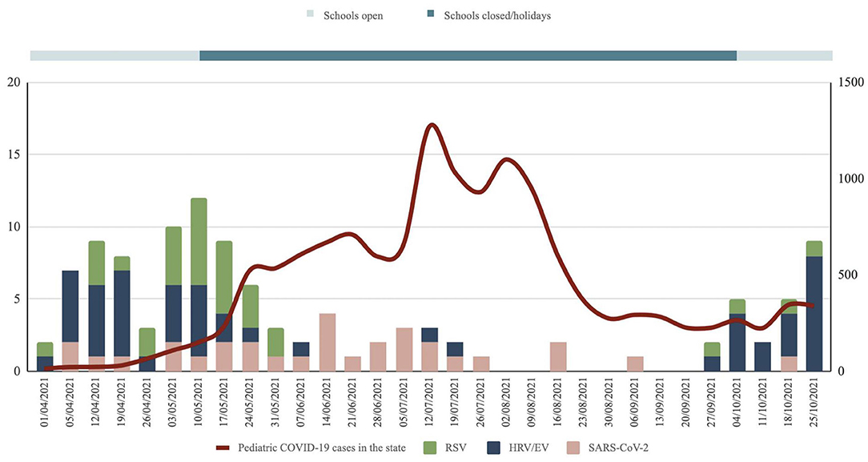
Task: Click the '20' value on the left axis
Action: [x=14, y=82]
